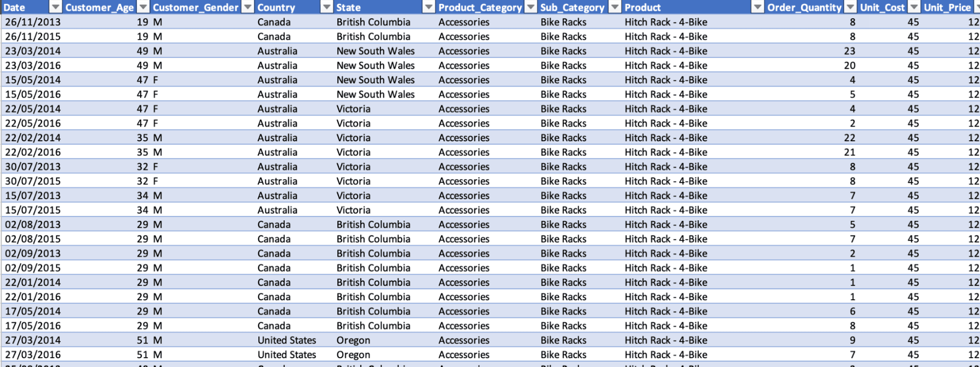980x367 pixels.
Task: Click the Order_Quantity cell showing 23
Action: pos(851,51)
